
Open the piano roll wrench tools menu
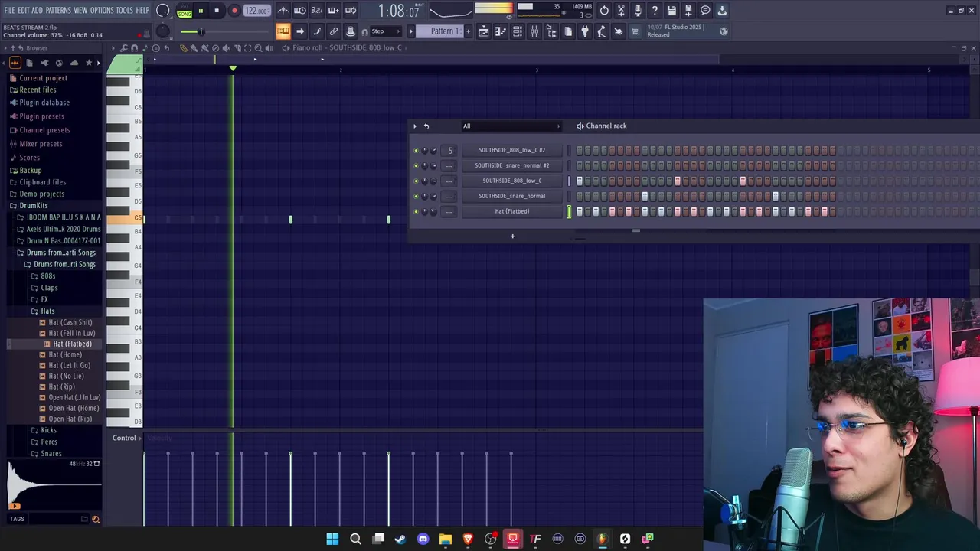[123, 48]
